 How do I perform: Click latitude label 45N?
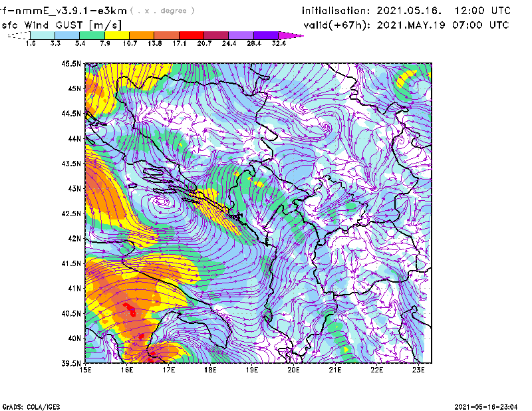(74, 88)
